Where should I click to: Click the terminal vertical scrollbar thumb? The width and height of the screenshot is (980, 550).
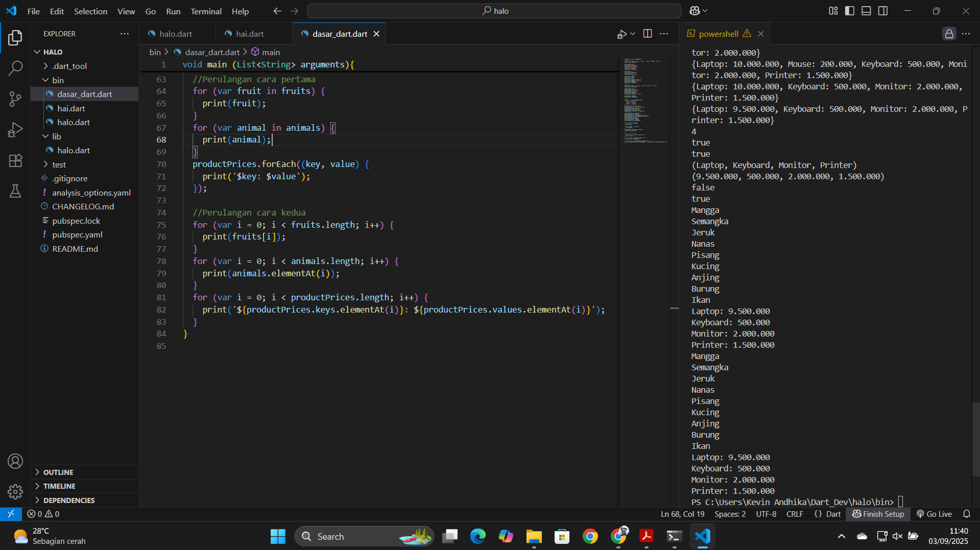pyautogui.click(x=975, y=439)
